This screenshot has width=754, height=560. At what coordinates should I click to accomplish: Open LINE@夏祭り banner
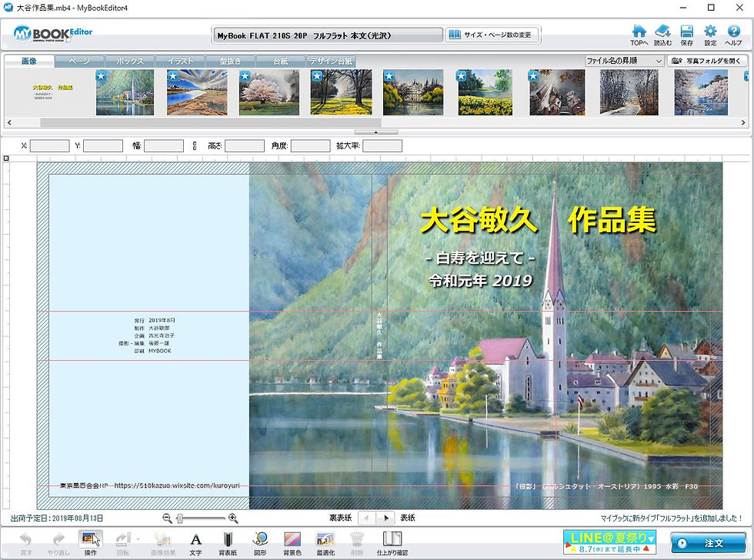[609, 542]
